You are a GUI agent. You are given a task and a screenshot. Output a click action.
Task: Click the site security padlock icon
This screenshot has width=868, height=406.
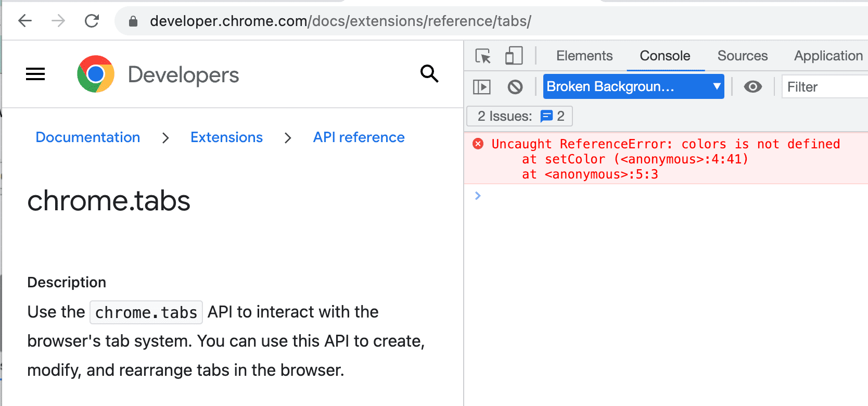pos(133,21)
